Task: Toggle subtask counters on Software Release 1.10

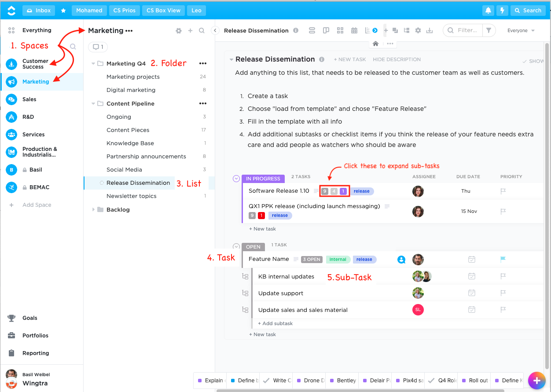Action: click(x=334, y=191)
